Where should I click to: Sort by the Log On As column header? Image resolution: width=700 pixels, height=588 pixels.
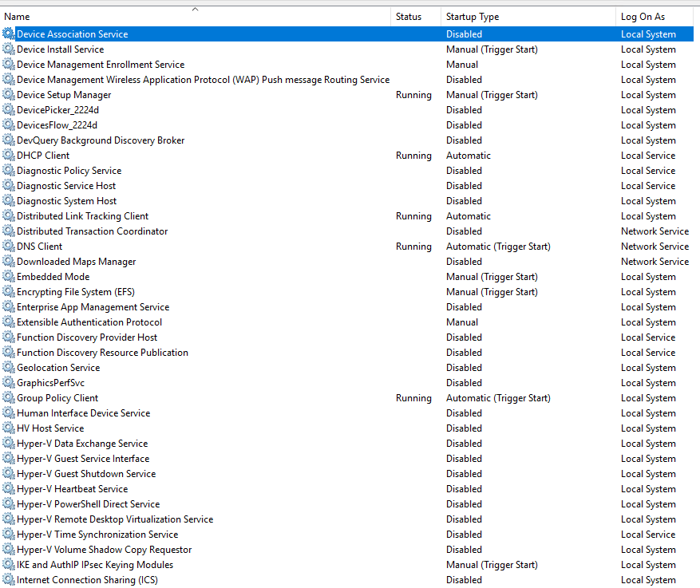[655, 17]
